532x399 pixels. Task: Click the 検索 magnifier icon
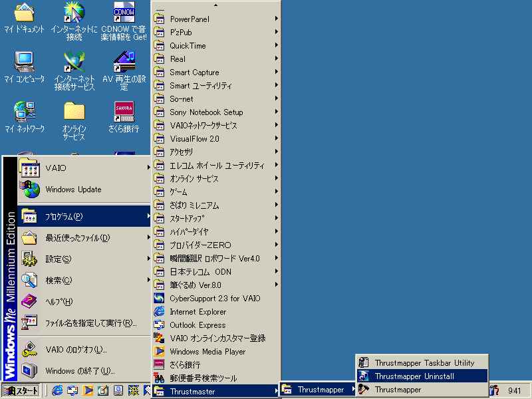pos(29,280)
